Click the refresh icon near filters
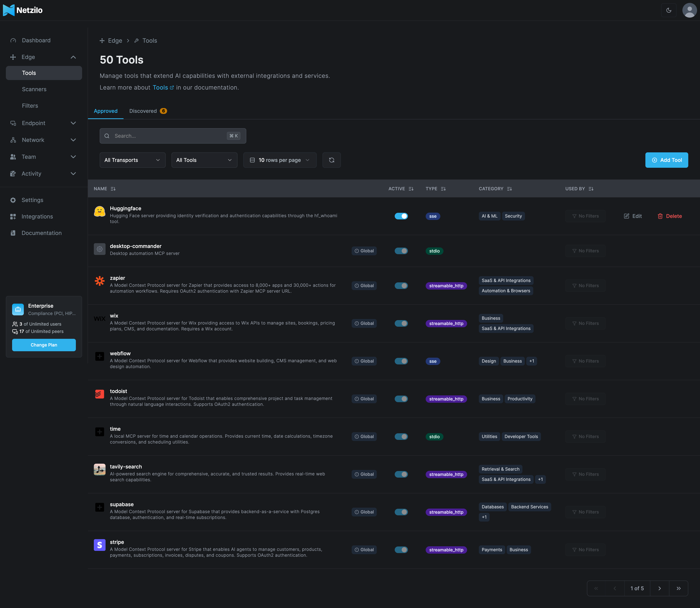 coord(331,160)
